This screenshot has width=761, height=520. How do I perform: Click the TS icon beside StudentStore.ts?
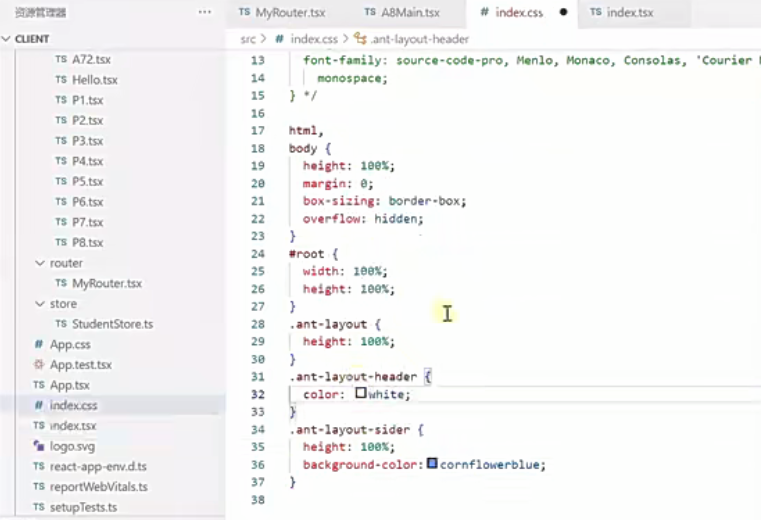pyautogui.click(x=61, y=323)
